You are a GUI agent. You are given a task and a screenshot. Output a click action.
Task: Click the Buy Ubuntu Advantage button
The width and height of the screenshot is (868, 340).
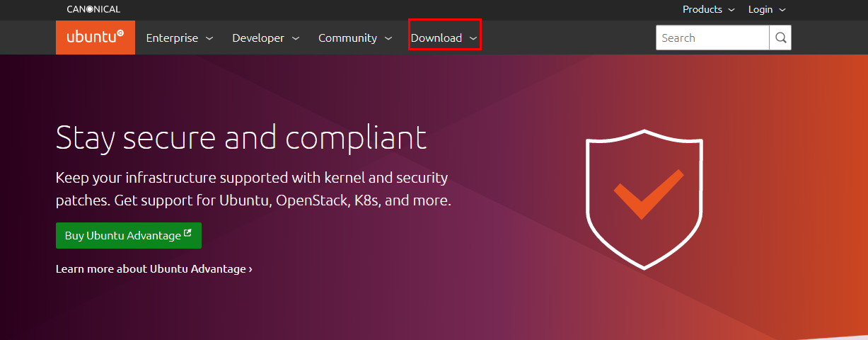pyautogui.click(x=129, y=236)
